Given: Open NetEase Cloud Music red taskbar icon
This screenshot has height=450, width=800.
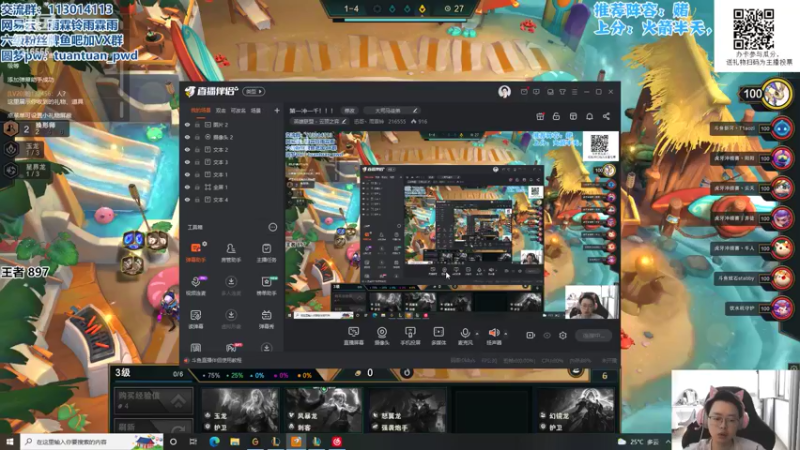Looking at the screenshot, I should 337,441.
